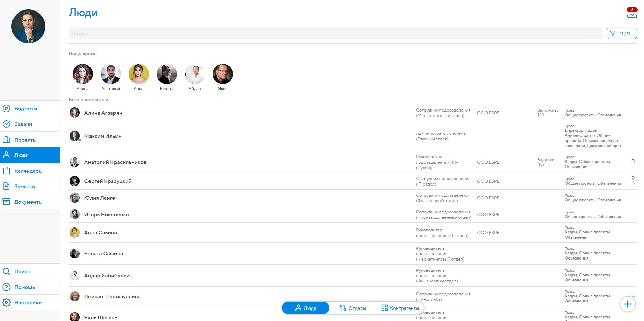Open the Календарь section

tap(28, 171)
